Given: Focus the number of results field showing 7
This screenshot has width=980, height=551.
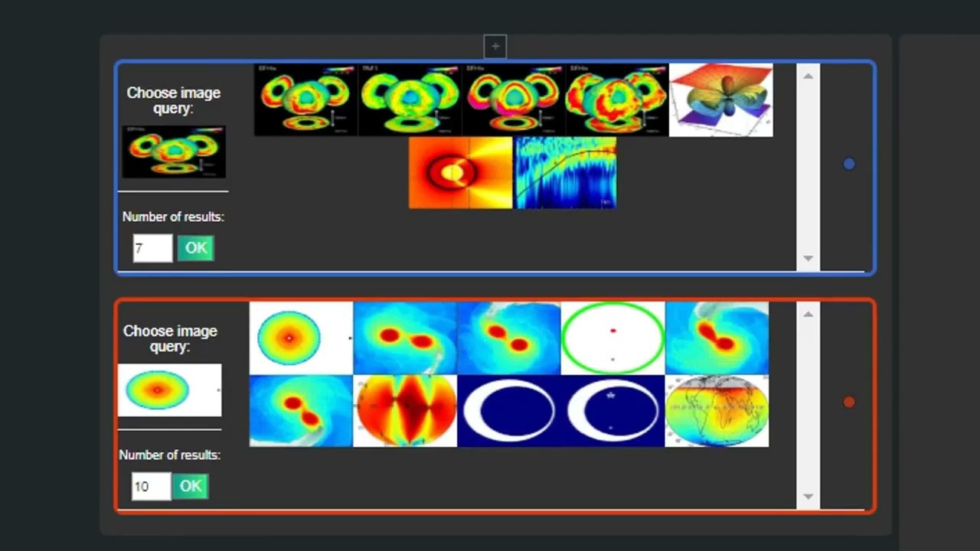Looking at the screenshot, I should [x=152, y=248].
